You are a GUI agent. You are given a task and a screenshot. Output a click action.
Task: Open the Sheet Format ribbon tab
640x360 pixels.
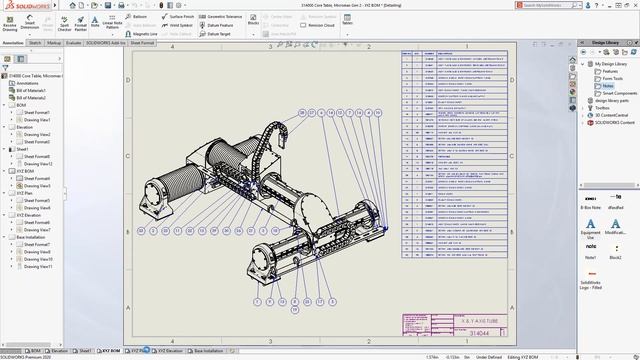[x=142, y=43]
